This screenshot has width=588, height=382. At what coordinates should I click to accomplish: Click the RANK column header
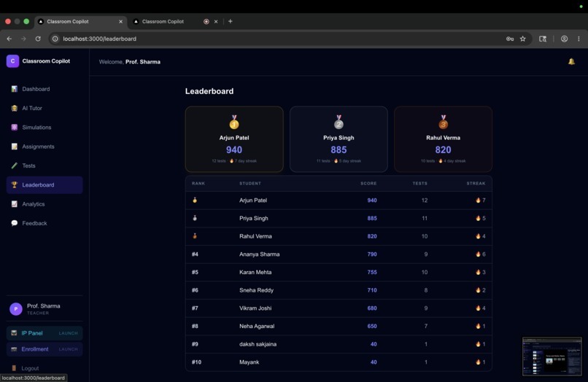tap(198, 183)
